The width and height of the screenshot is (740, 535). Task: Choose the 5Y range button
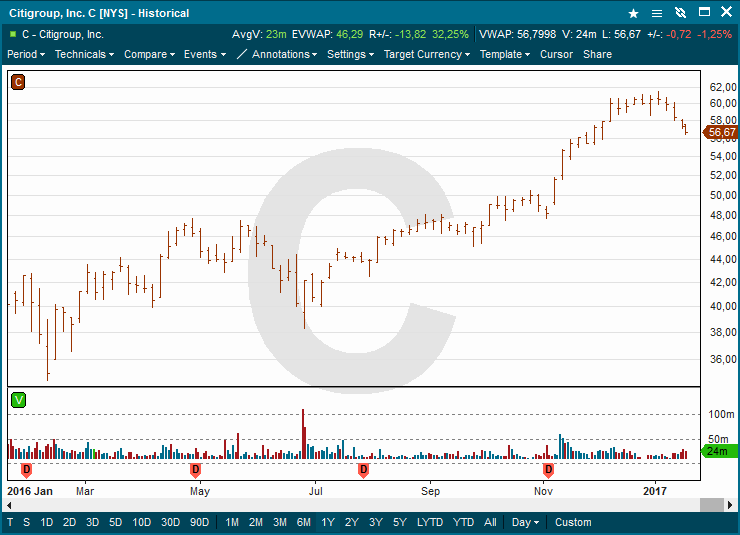coord(400,522)
